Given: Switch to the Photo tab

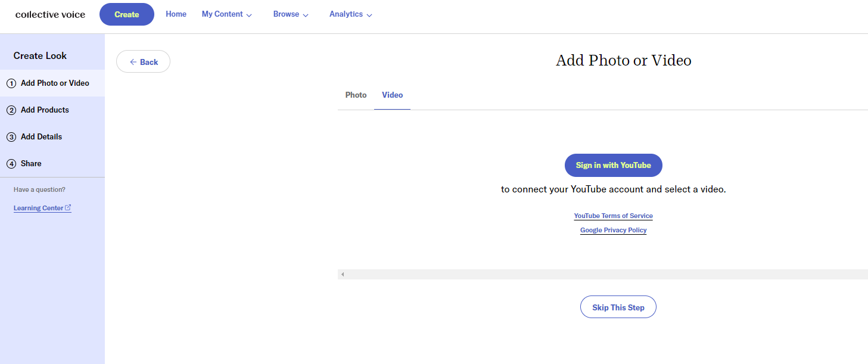Looking at the screenshot, I should [356, 95].
